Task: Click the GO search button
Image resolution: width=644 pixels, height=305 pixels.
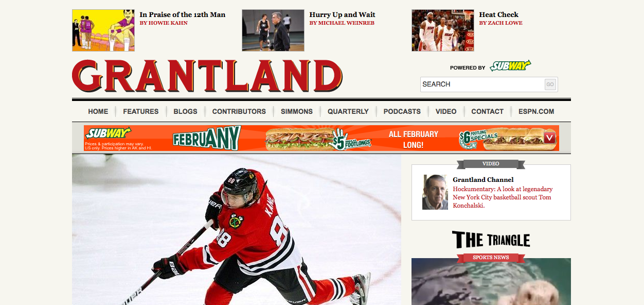Action: coord(550,84)
